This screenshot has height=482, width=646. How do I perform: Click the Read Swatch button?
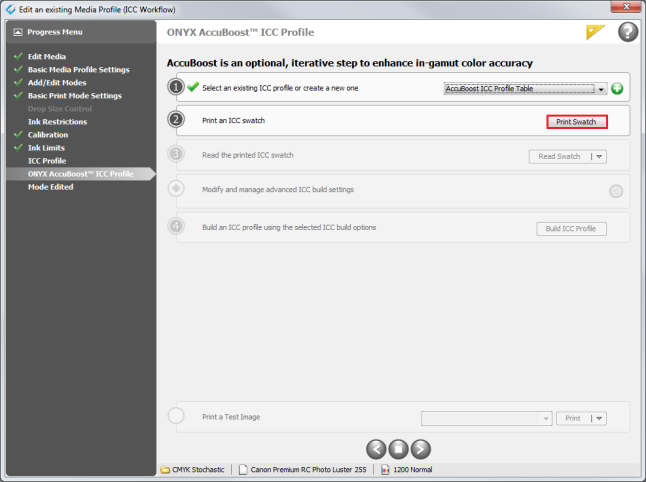click(559, 157)
